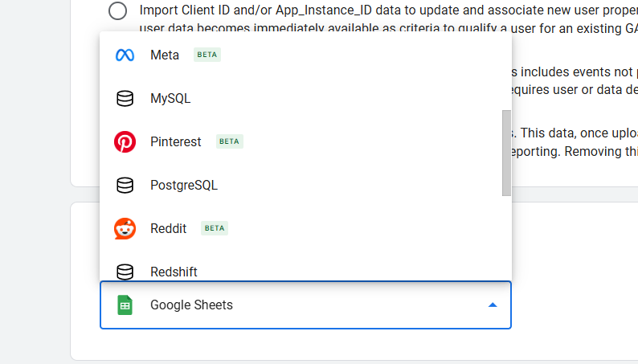Screen dimensions: 638x364
Task: Choose Meta from the source list
Action: click(301, 55)
